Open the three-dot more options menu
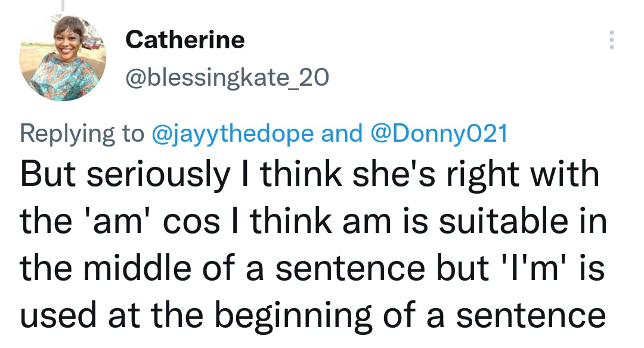644x348 pixels. pyautogui.click(x=611, y=40)
